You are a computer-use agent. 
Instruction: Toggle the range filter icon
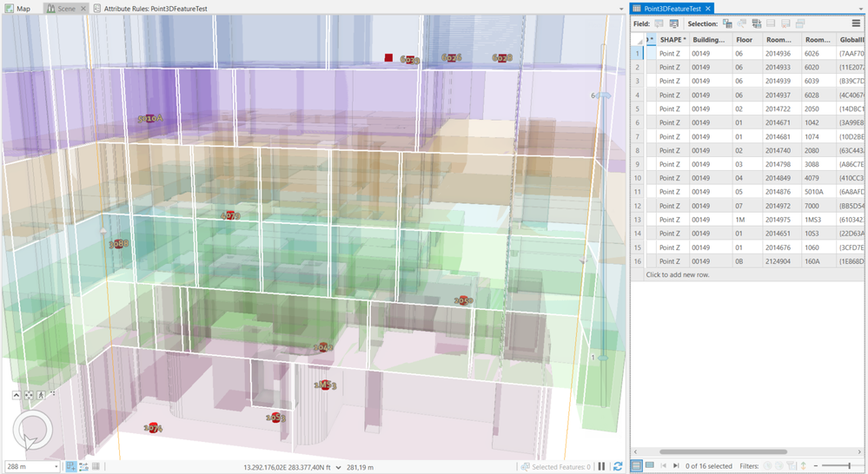[x=779, y=465]
